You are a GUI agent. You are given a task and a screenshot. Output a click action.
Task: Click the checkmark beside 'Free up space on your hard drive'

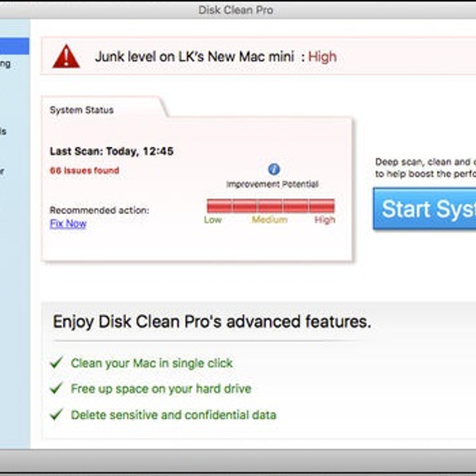point(56,388)
